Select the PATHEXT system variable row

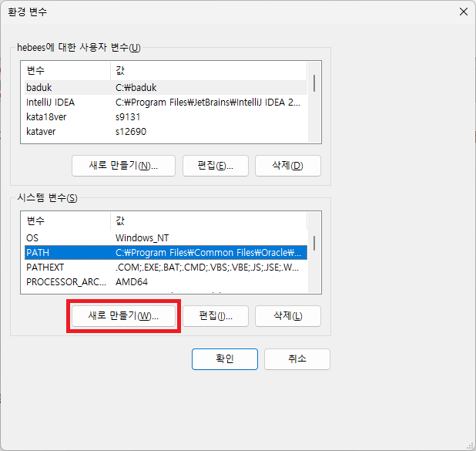pyautogui.click(x=166, y=268)
